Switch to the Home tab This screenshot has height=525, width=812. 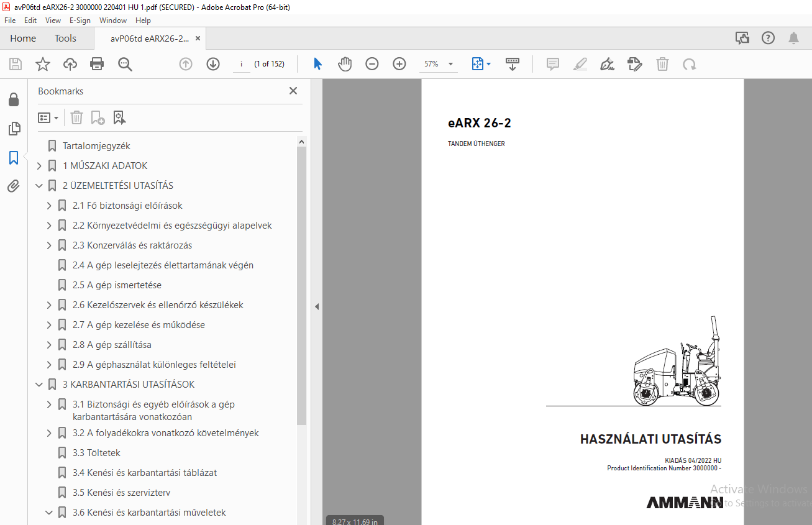click(23, 39)
